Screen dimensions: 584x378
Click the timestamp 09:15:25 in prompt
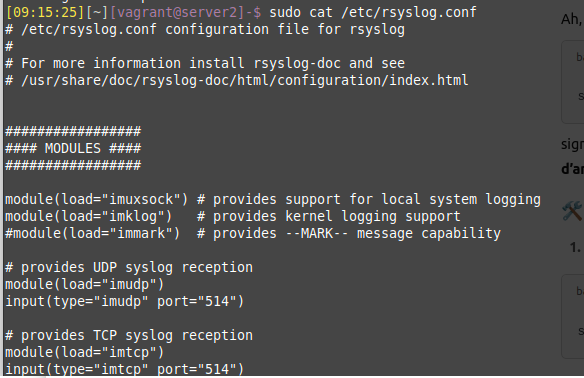45,12
